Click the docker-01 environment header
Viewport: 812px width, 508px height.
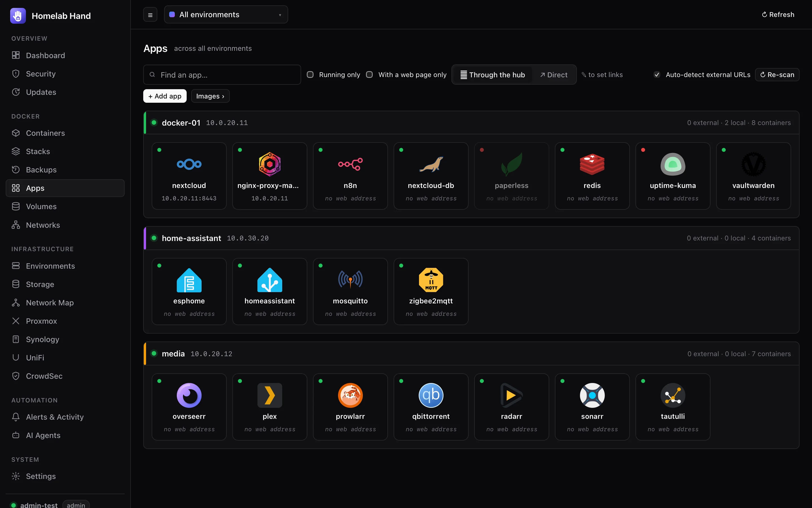click(471, 123)
